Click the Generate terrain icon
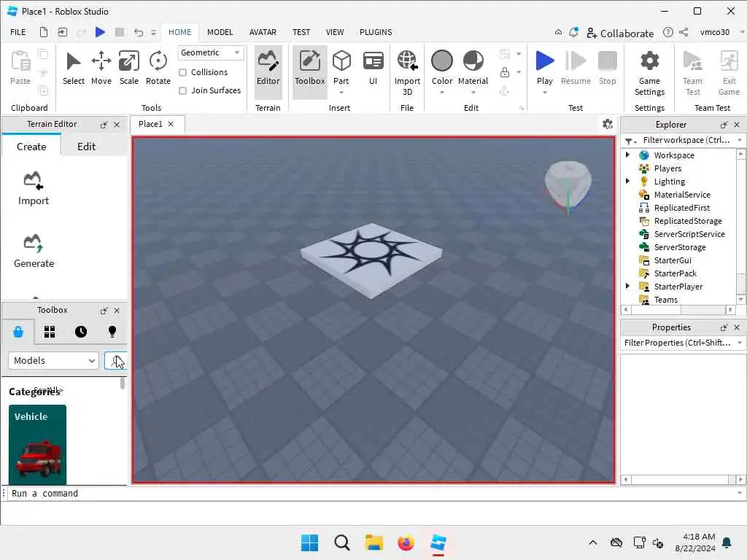747x560 pixels. click(34, 251)
